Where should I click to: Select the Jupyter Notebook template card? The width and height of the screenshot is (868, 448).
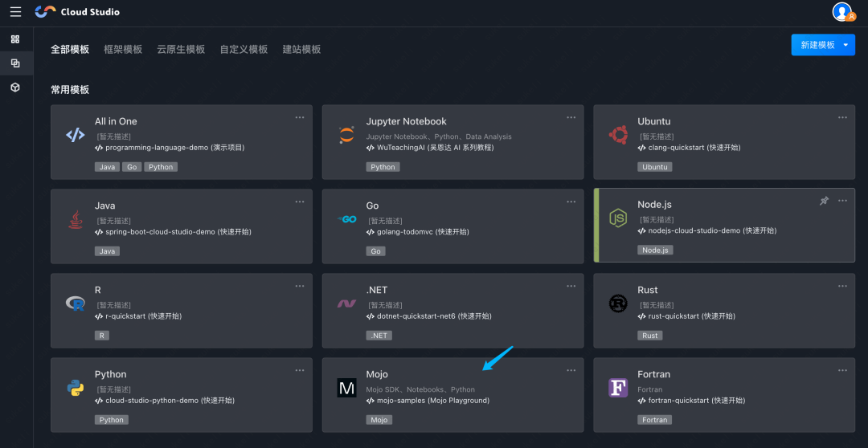[452, 141]
